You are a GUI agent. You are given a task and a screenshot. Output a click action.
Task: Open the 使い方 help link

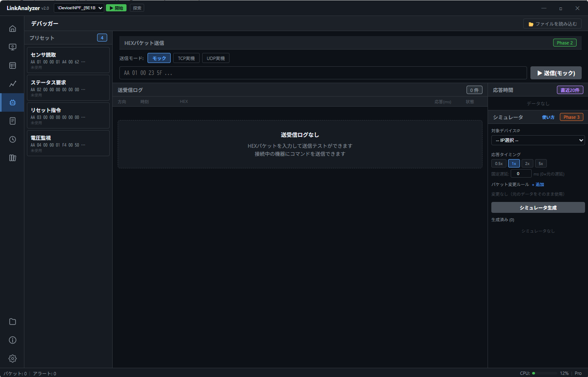pos(548,117)
